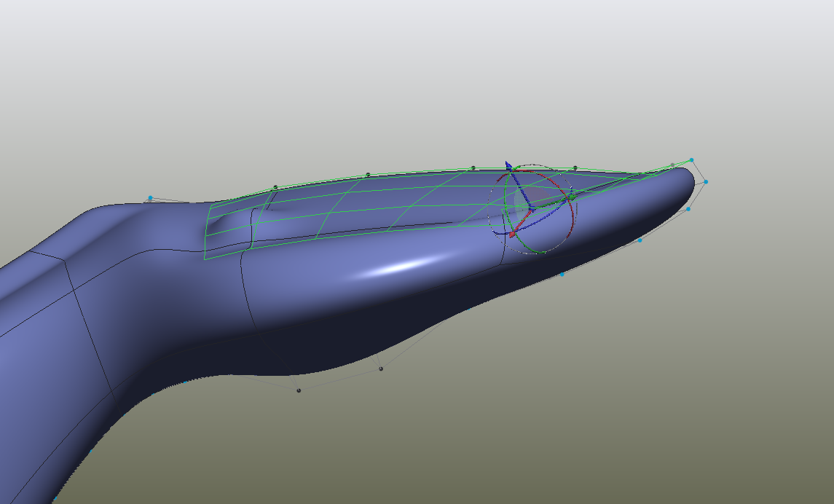The height and width of the screenshot is (504, 834).
Task: Click the red square axis handle tip
Action: click(x=512, y=234)
